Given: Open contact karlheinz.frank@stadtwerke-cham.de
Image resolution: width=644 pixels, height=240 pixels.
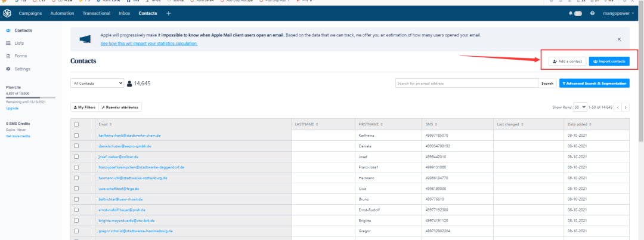Looking at the screenshot, I should [x=129, y=135].
